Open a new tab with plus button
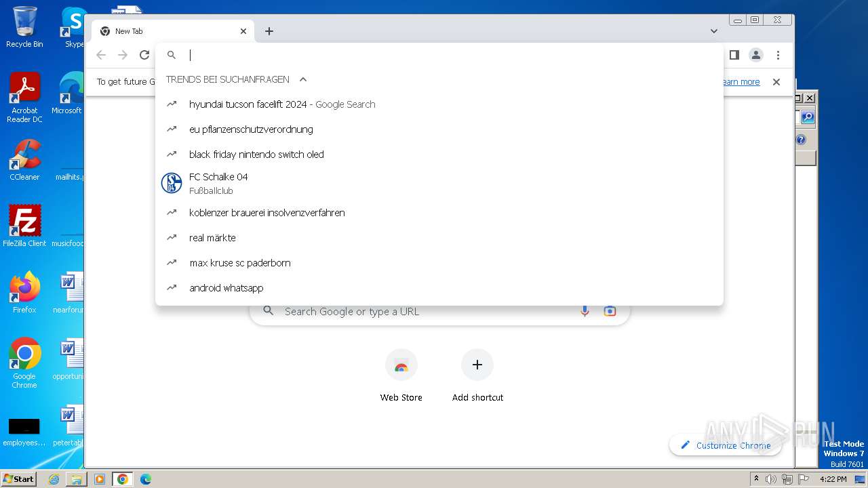 click(x=269, y=31)
